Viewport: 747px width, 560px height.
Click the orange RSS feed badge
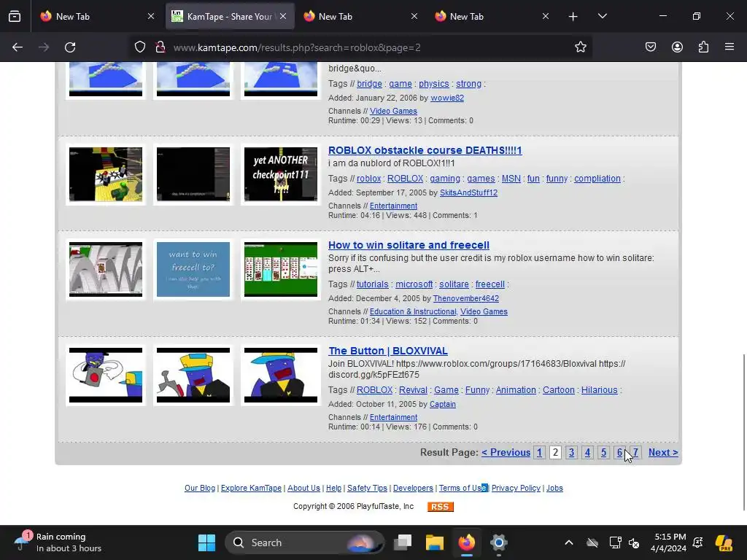click(440, 507)
